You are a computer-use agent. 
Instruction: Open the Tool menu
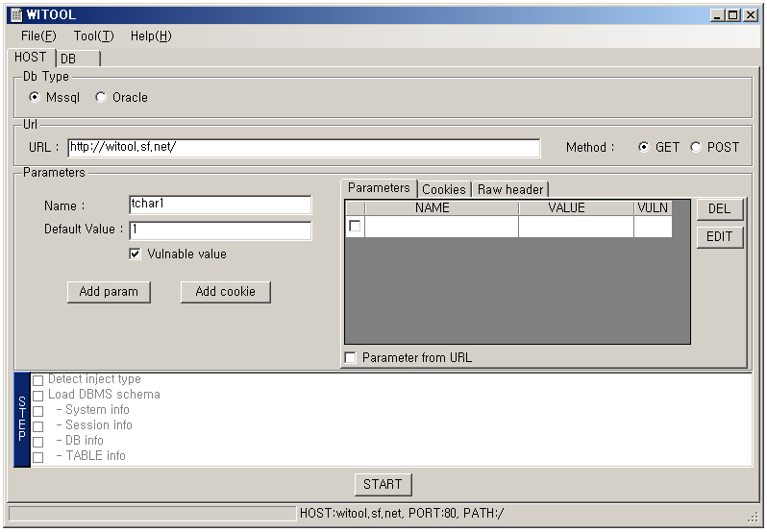(x=93, y=36)
